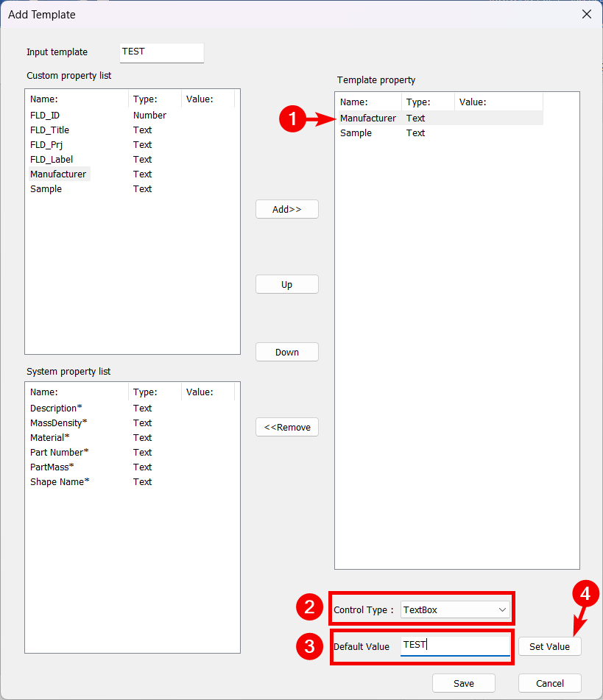Click the Default Value text field
The width and height of the screenshot is (603, 700).
point(455,645)
